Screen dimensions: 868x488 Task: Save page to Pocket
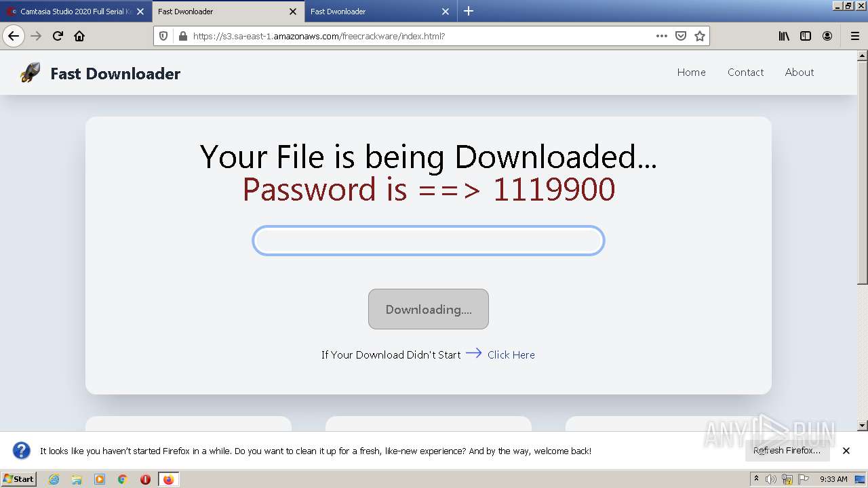(x=681, y=36)
